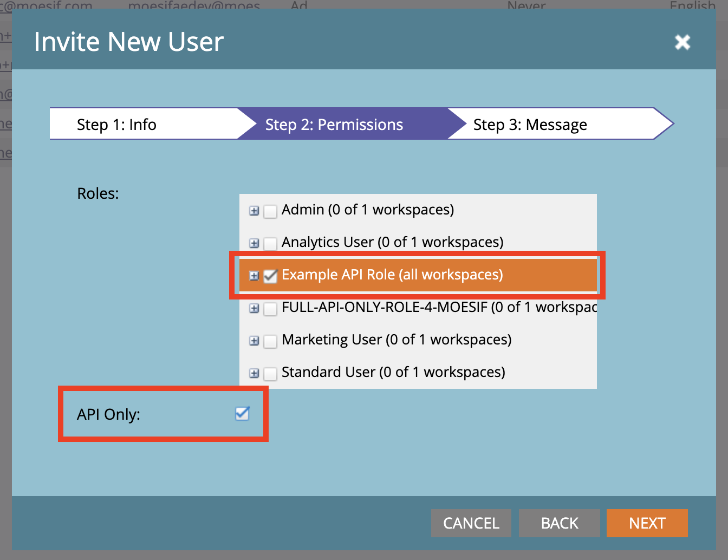This screenshot has width=728, height=560.
Task: Enable the FULL-API-ONLY-ROLE-4-MOESIF checkbox
Action: tap(270, 309)
